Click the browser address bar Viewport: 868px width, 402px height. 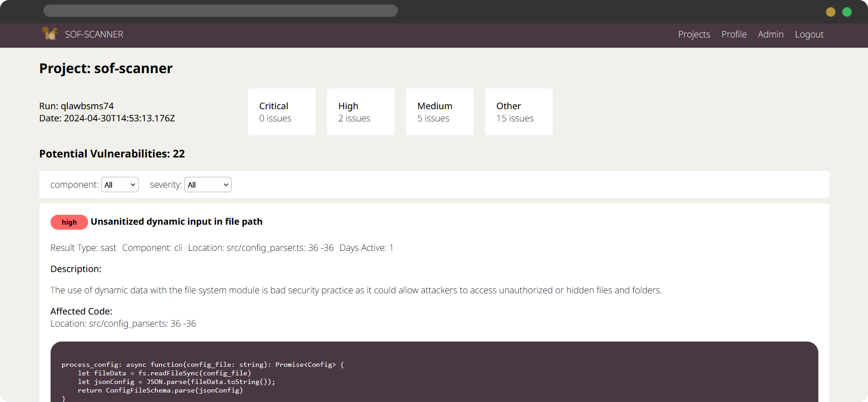(x=220, y=11)
